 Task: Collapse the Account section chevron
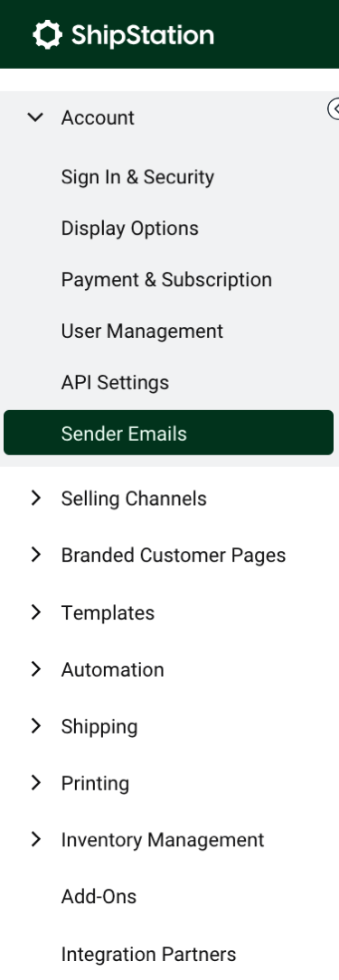[35, 117]
